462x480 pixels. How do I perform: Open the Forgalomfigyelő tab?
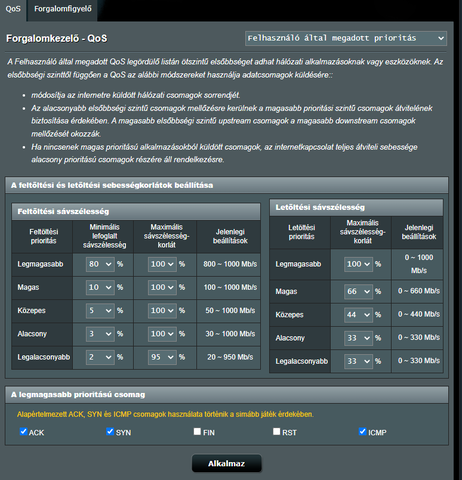63,9
